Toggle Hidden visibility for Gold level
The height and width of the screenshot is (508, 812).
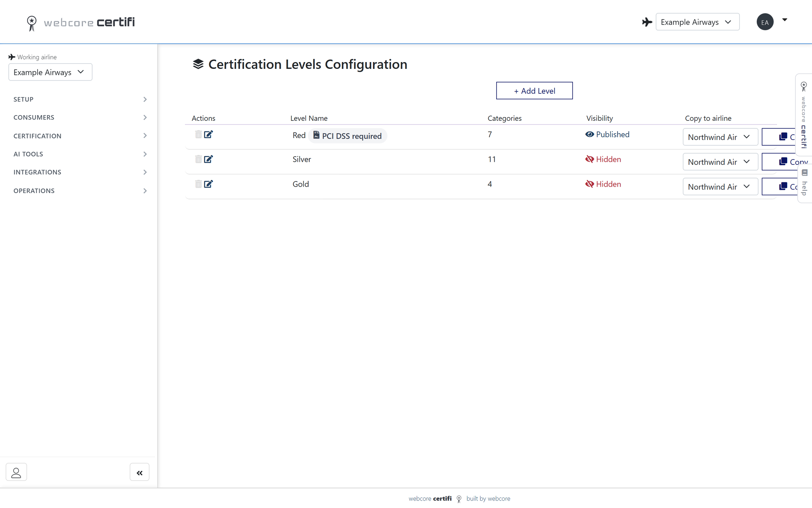[x=603, y=184]
